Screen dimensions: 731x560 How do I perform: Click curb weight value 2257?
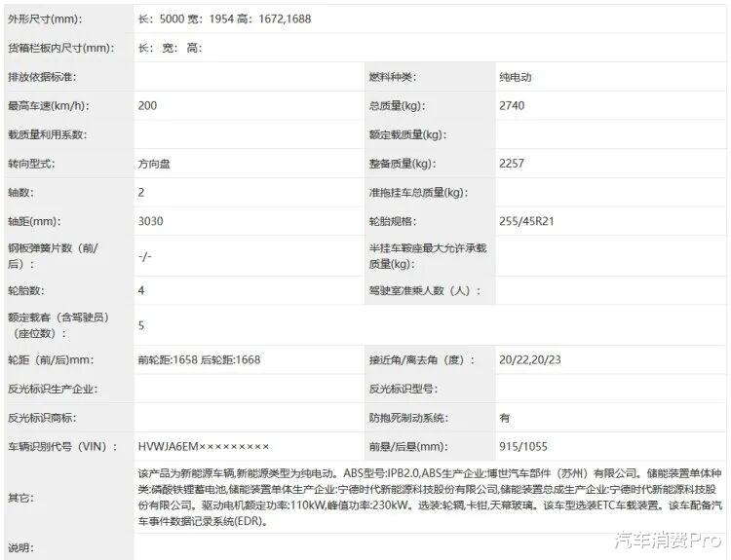coord(512,164)
